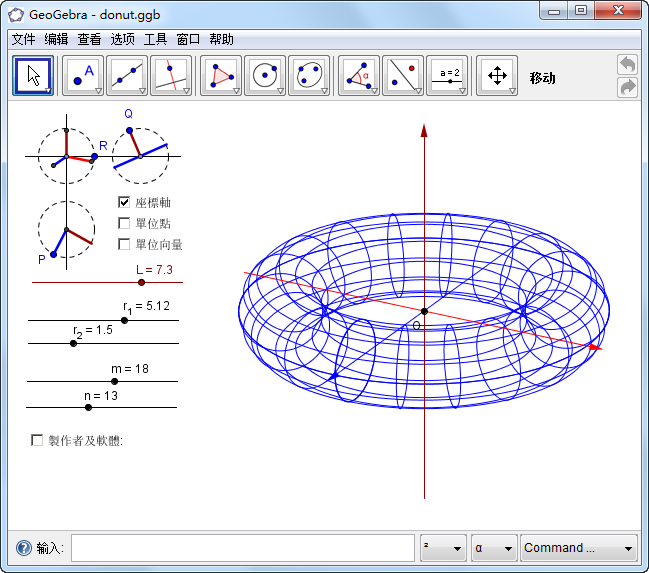The height and width of the screenshot is (573, 649).
Task: Select the Perpendicular Line tool
Action: [x=171, y=75]
